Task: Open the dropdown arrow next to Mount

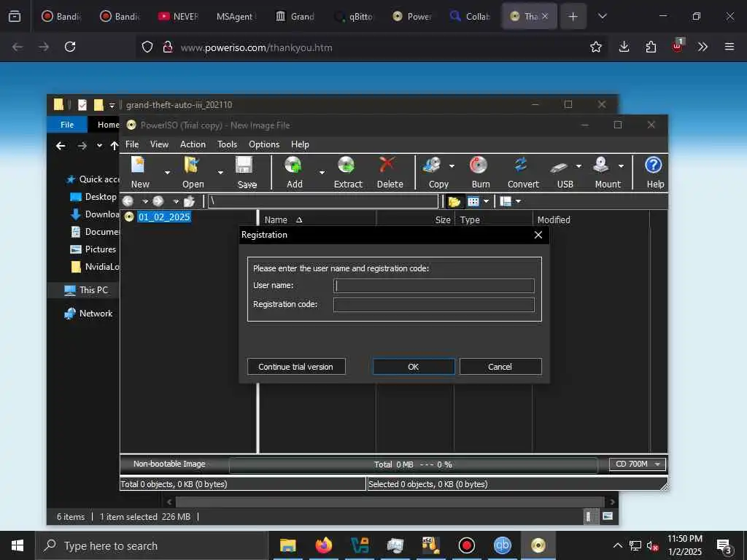Action: click(x=621, y=166)
